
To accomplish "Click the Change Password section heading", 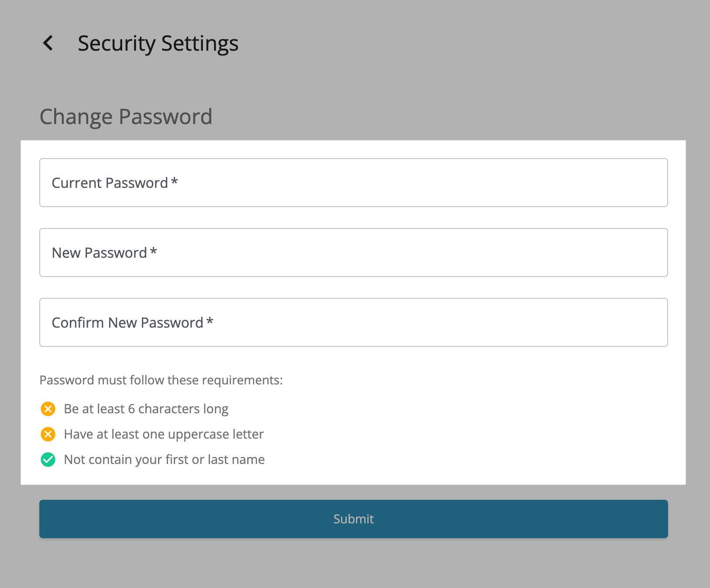I will 126,117.
